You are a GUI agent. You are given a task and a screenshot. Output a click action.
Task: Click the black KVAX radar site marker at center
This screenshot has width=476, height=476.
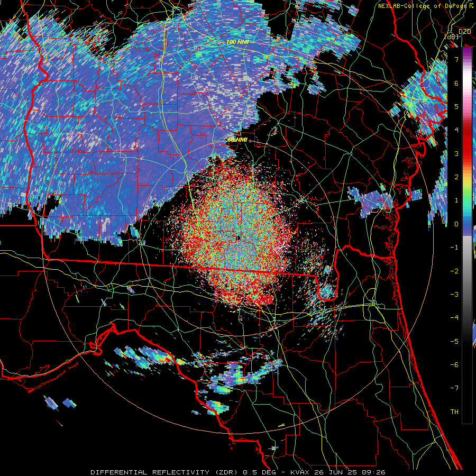(x=239, y=237)
